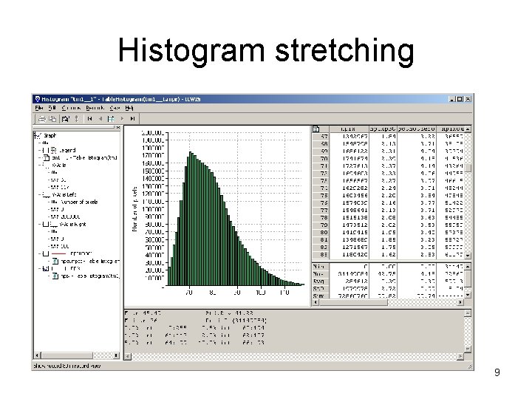Viewport: 532px width, 399px height.
Task: Select the npix column header
Action: 349,129
